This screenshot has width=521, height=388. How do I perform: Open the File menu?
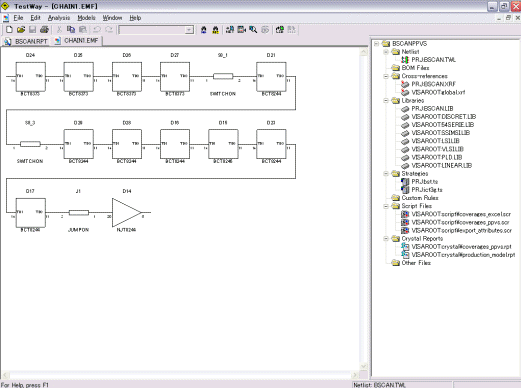coord(18,18)
